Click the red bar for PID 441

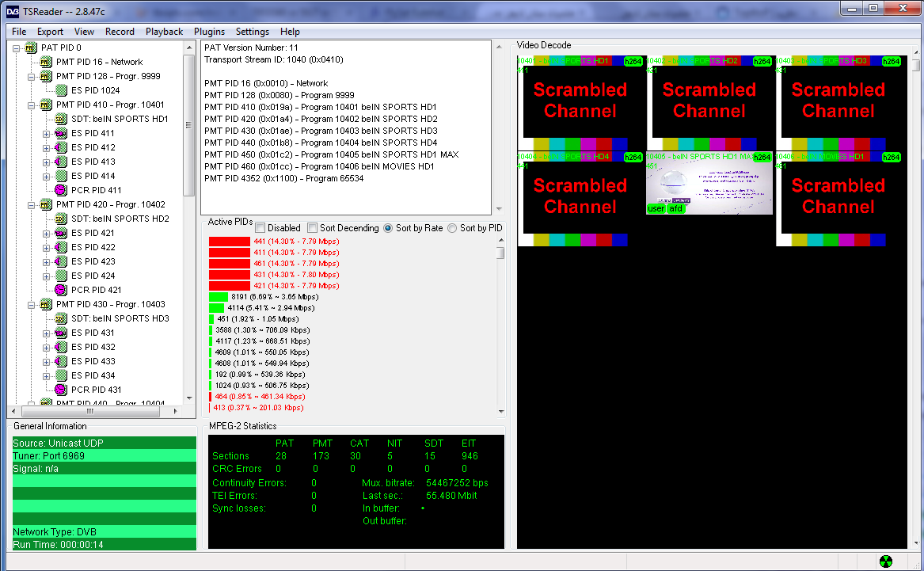coord(229,242)
